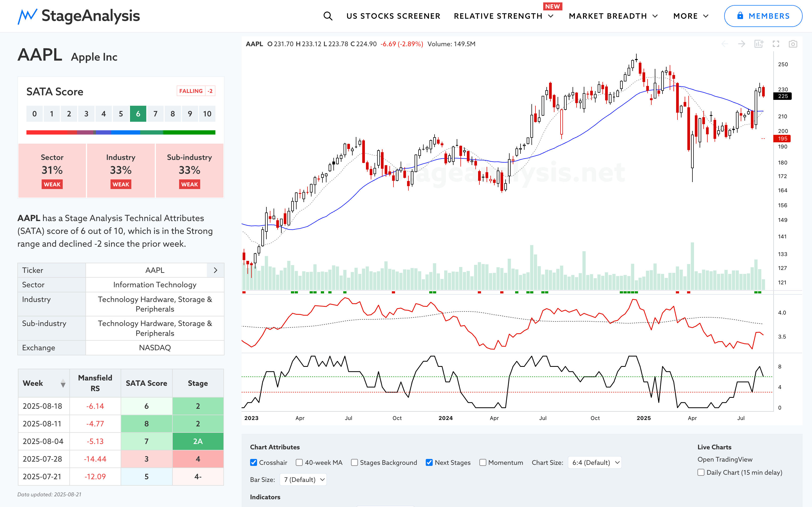Click the Members button

pyautogui.click(x=763, y=16)
